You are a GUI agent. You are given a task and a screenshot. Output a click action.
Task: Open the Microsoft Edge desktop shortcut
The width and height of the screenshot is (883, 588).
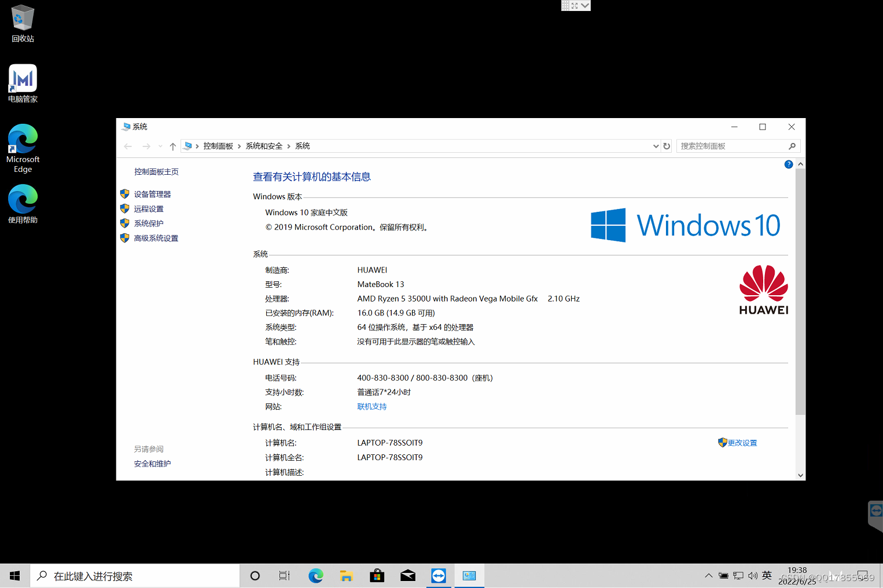[x=23, y=149]
